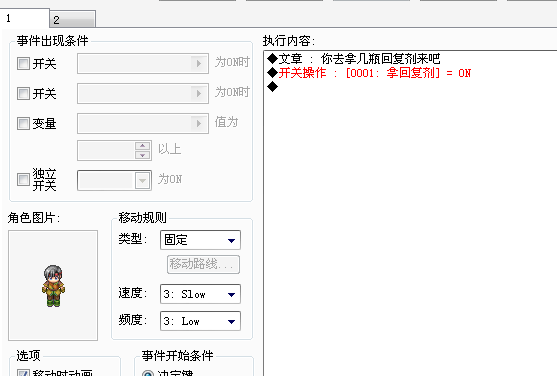Open the 变量 variable selector arrow
Screen dimensions: 557x376
click(x=199, y=123)
